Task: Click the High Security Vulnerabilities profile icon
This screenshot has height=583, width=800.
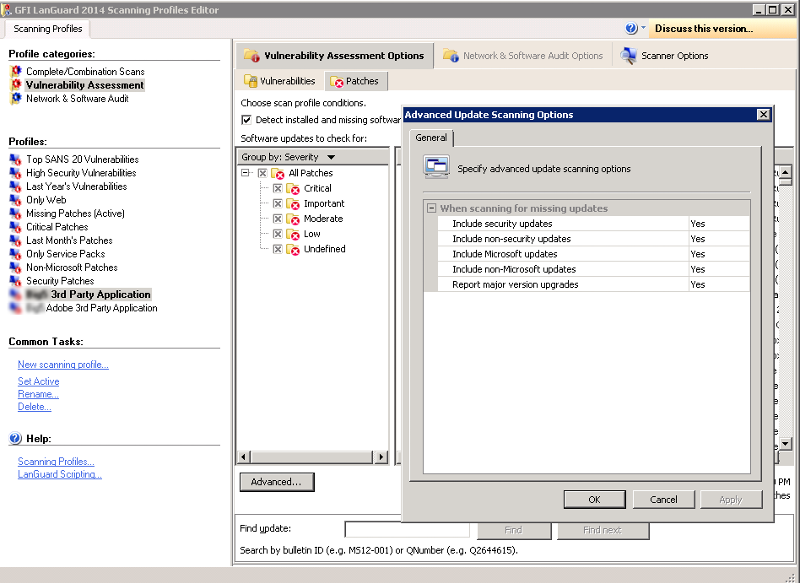Action: click(15, 173)
